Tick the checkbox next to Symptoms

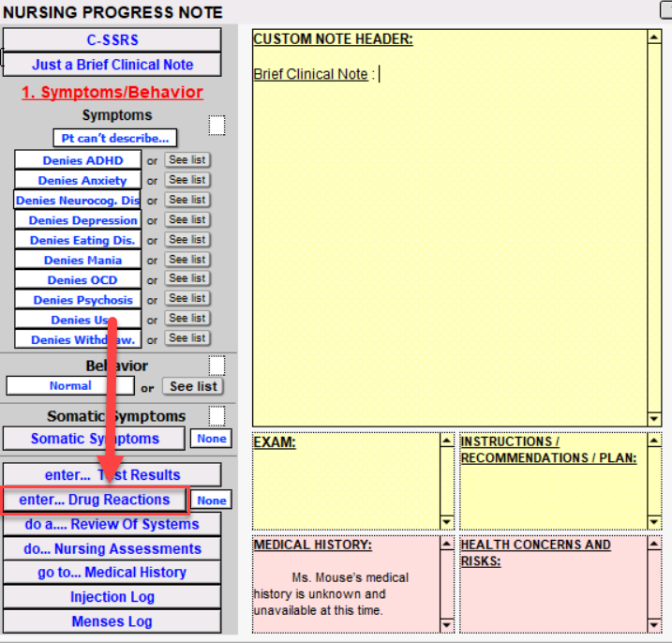(217, 126)
